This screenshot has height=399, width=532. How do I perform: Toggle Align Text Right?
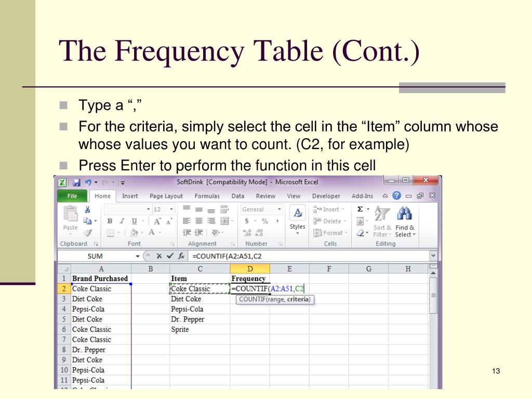click(211, 221)
